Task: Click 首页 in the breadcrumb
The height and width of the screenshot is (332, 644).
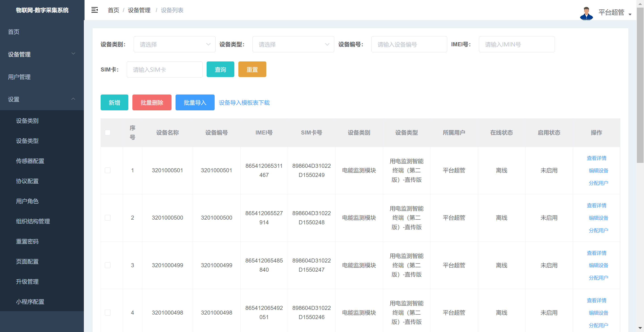Action: tap(113, 10)
